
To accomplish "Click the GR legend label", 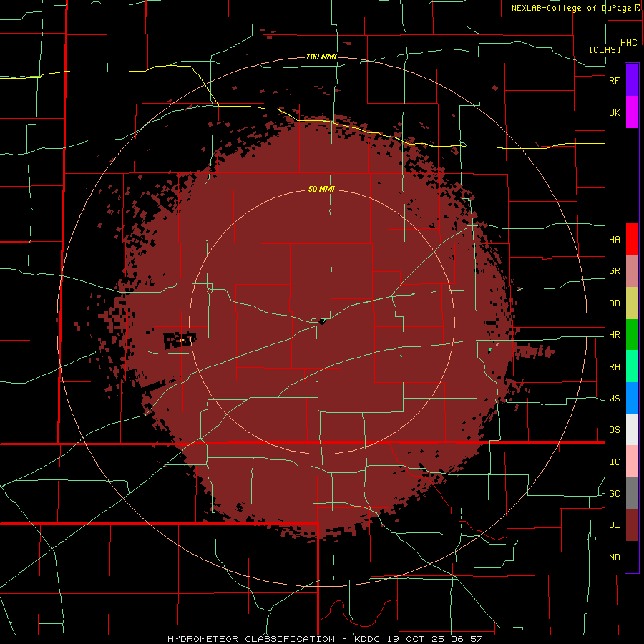I will (x=614, y=271).
